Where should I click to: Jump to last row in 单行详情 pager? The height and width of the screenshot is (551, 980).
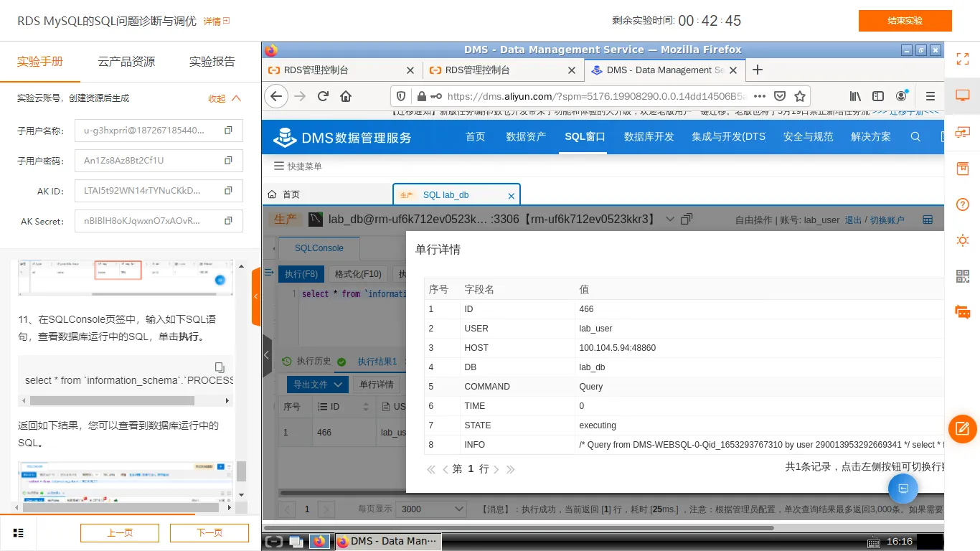coord(511,469)
